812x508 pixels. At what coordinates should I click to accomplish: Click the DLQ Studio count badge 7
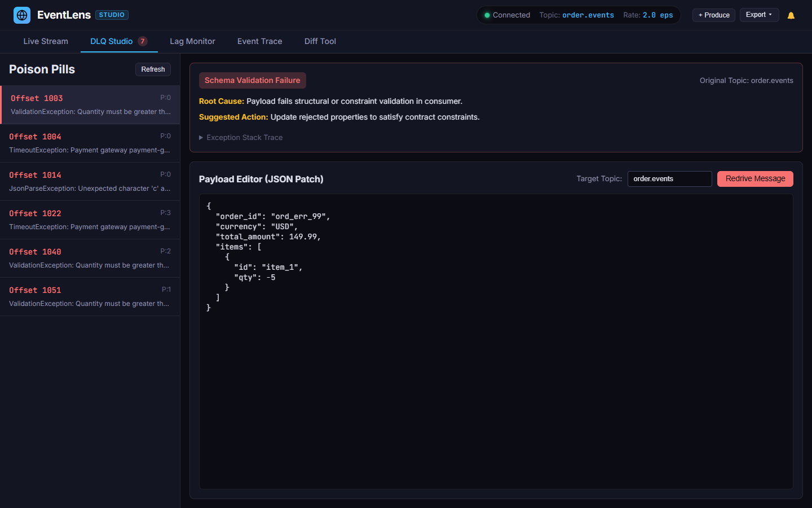point(143,41)
